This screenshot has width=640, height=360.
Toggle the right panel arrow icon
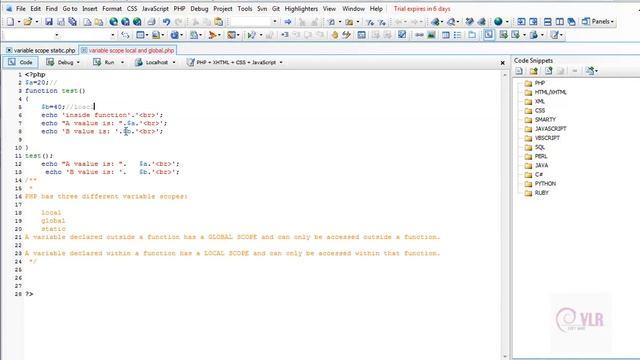[x=533, y=22]
